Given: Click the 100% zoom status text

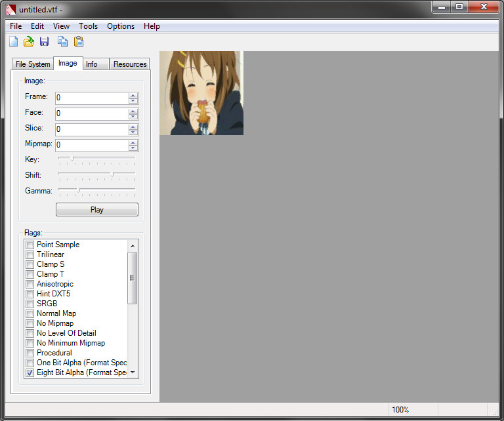Looking at the screenshot, I should [400, 410].
